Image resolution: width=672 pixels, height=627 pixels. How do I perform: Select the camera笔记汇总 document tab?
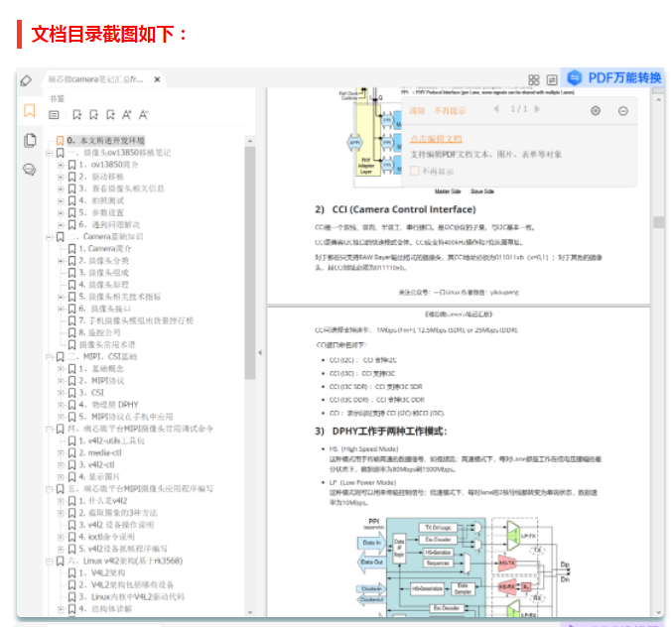tap(103, 79)
